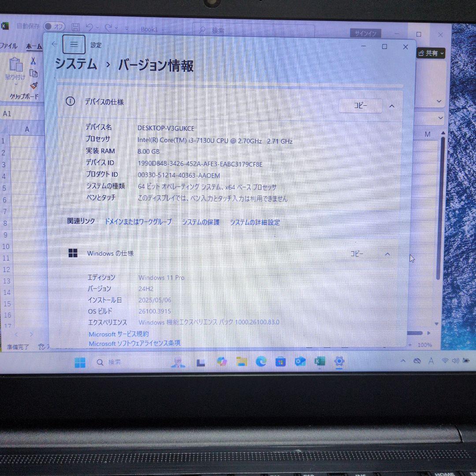Click the Excel paste clipboard icon
The height and width of the screenshot is (476, 476).
click(16, 65)
